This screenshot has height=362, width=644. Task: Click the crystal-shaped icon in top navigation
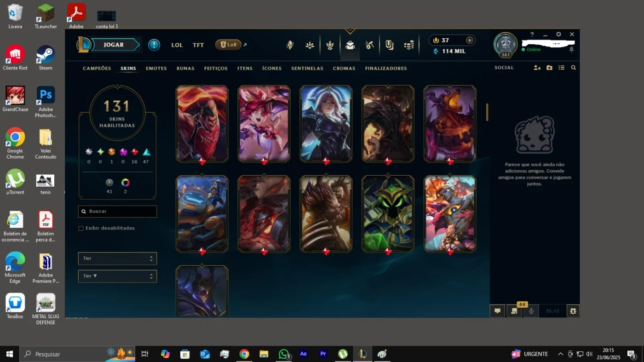[290, 45]
